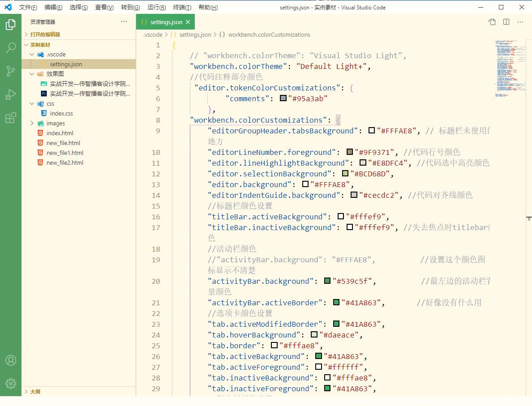Click the VS Code logo in title bar
The image size is (532, 406).
[8, 7]
